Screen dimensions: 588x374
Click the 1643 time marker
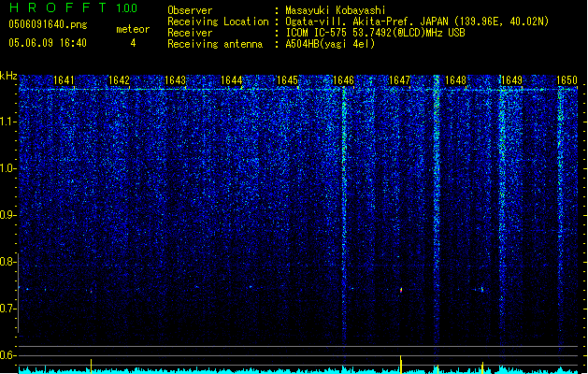pyautogui.click(x=175, y=80)
